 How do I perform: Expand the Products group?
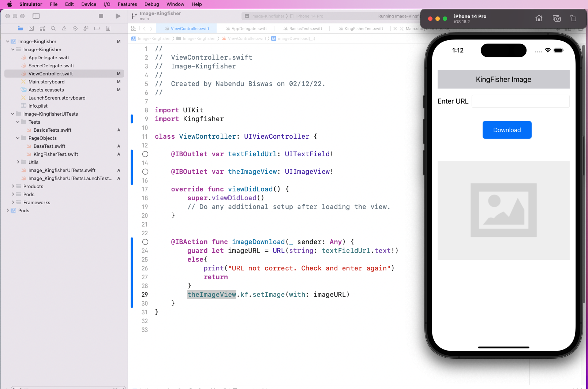13,186
